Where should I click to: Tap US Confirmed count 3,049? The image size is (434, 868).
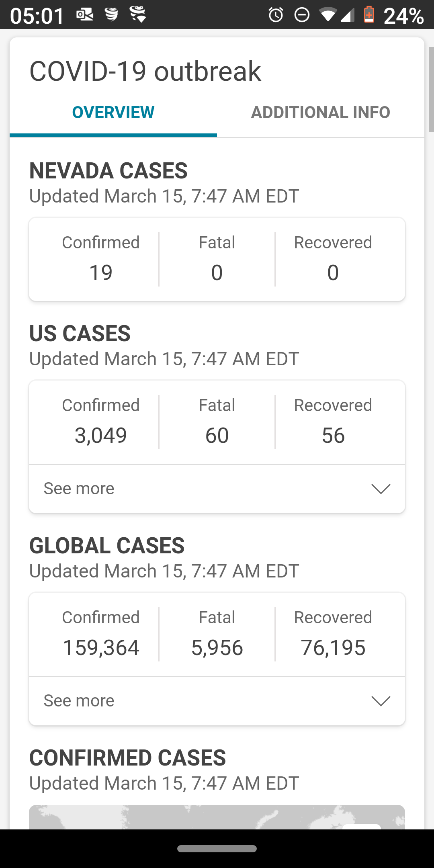point(101,435)
